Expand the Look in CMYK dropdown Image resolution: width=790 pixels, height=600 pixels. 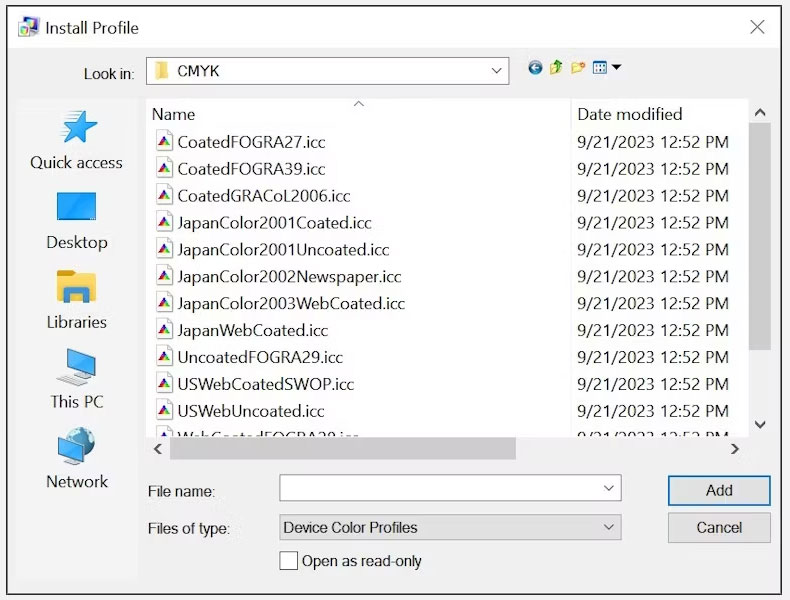pyautogui.click(x=496, y=71)
